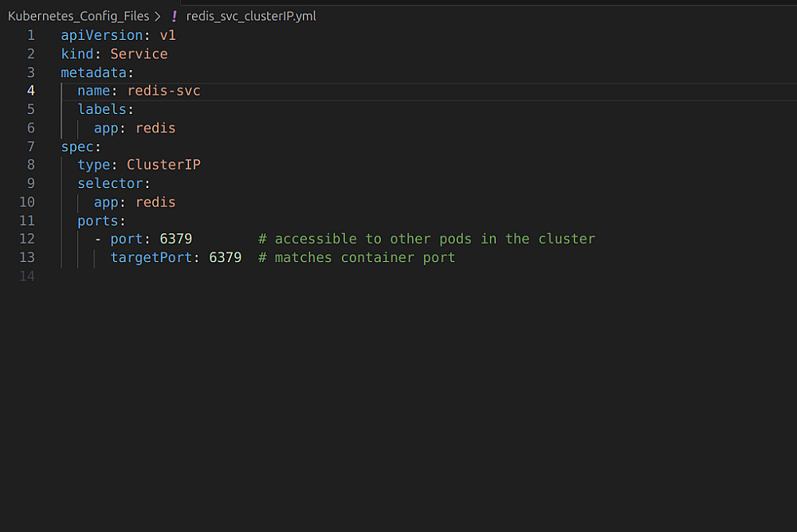Click the ports key on line 11
Viewport: 797px width, 532px height.
coord(97,221)
